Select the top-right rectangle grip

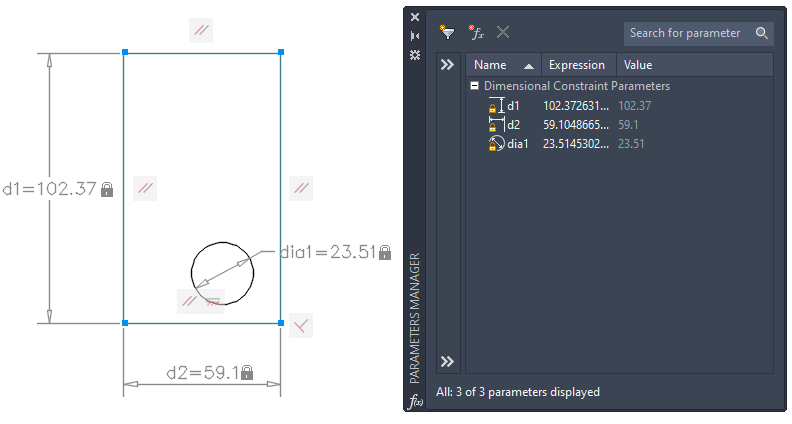click(x=281, y=52)
